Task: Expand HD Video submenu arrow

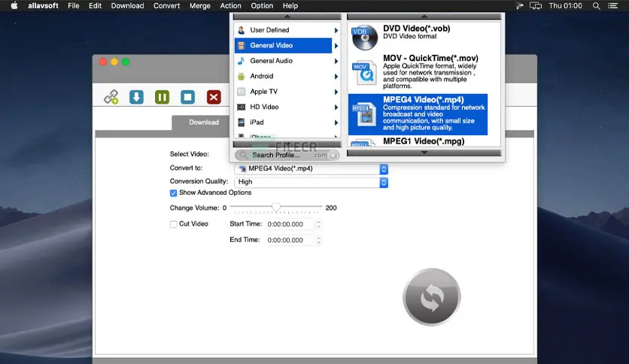Action: 336,107
